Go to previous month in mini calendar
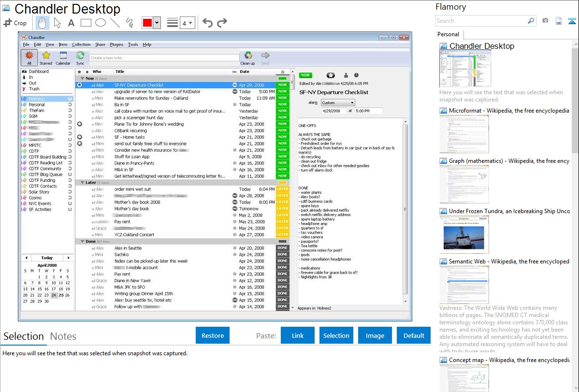Screen dimensions: 579x392 click(x=26, y=258)
